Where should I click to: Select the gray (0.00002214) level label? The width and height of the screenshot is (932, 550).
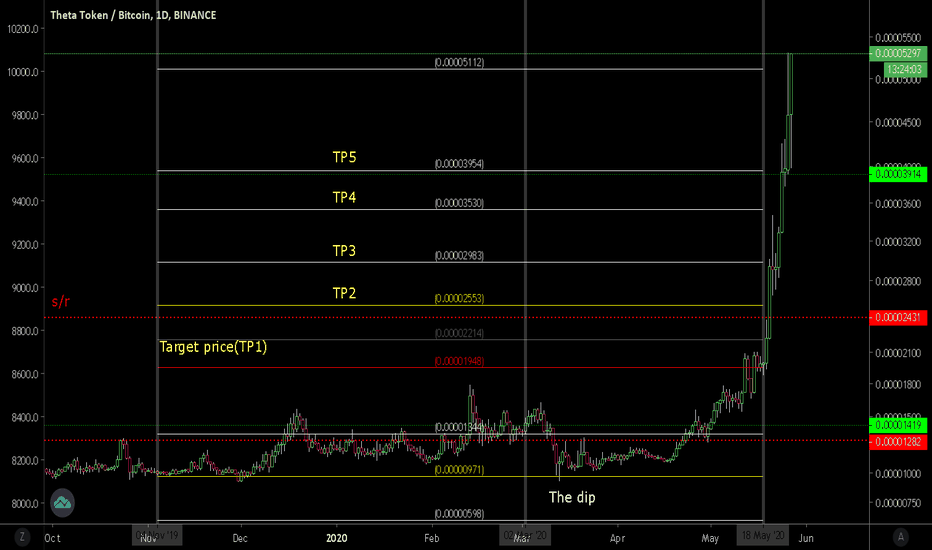click(x=459, y=334)
